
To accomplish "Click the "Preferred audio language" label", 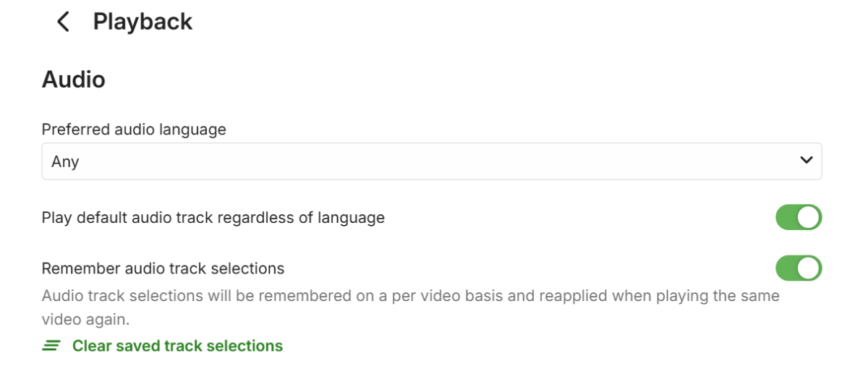I will pyautogui.click(x=134, y=130).
